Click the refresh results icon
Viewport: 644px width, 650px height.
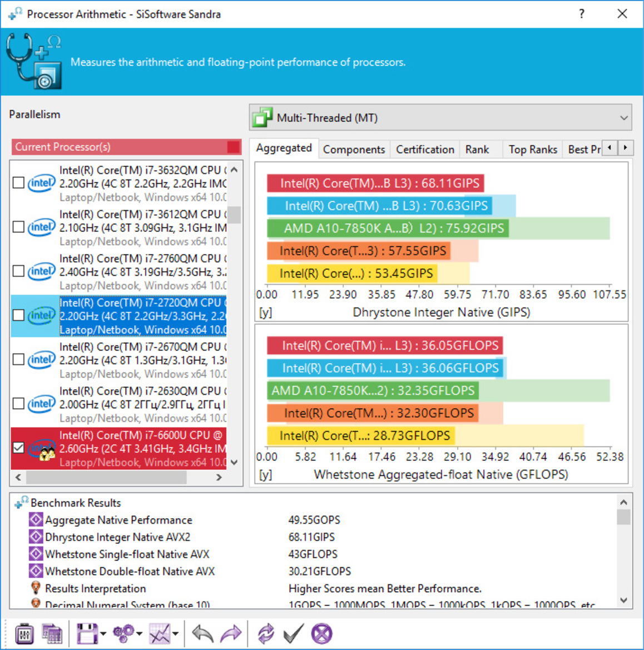click(x=266, y=634)
